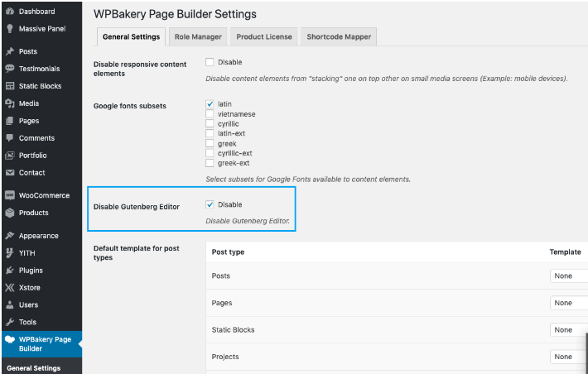The image size is (588, 374).
Task: Open General Settings submenu link in sidebar
Action: (x=34, y=368)
